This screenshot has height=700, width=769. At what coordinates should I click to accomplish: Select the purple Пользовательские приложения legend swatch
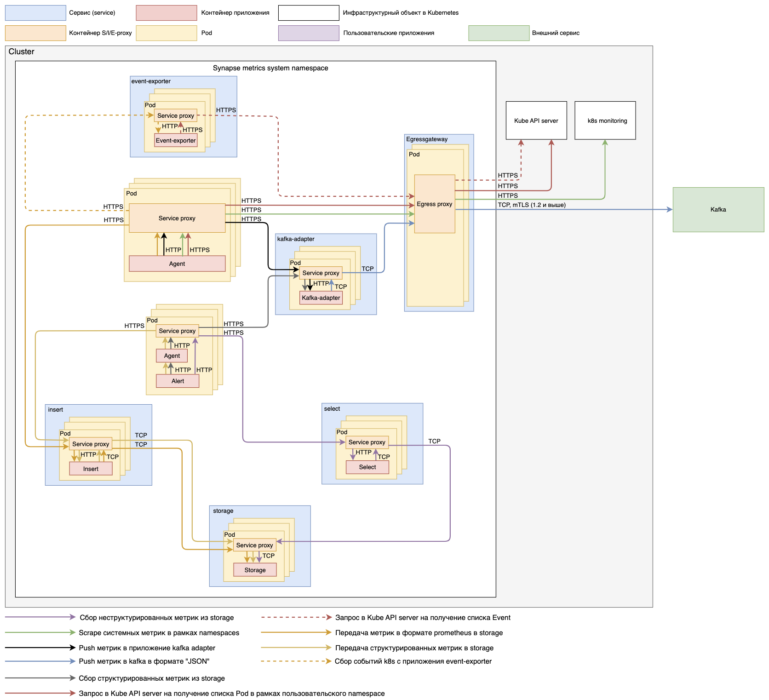pos(308,33)
